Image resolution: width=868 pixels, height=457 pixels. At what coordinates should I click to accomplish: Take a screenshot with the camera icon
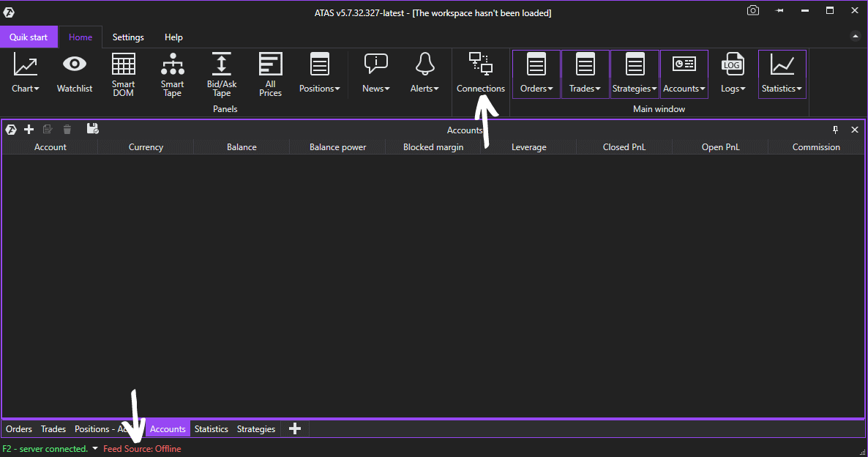pyautogui.click(x=752, y=11)
